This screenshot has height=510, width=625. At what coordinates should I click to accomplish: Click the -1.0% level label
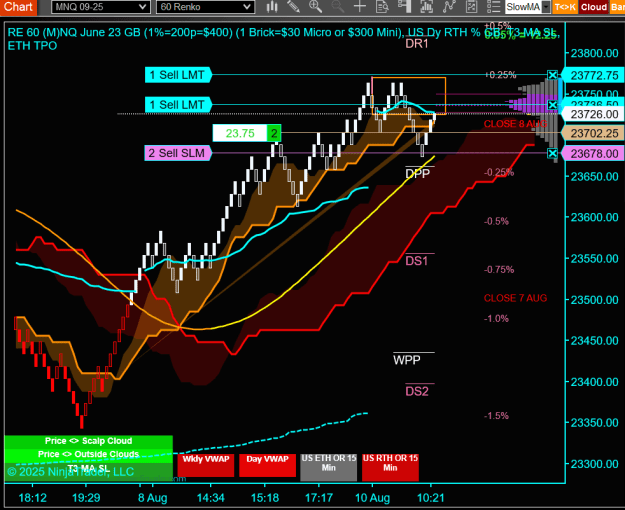point(496,319)
